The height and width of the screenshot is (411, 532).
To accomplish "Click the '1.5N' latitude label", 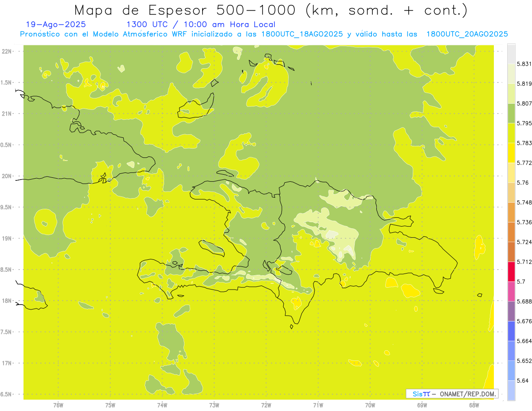I will coord(7,82).
